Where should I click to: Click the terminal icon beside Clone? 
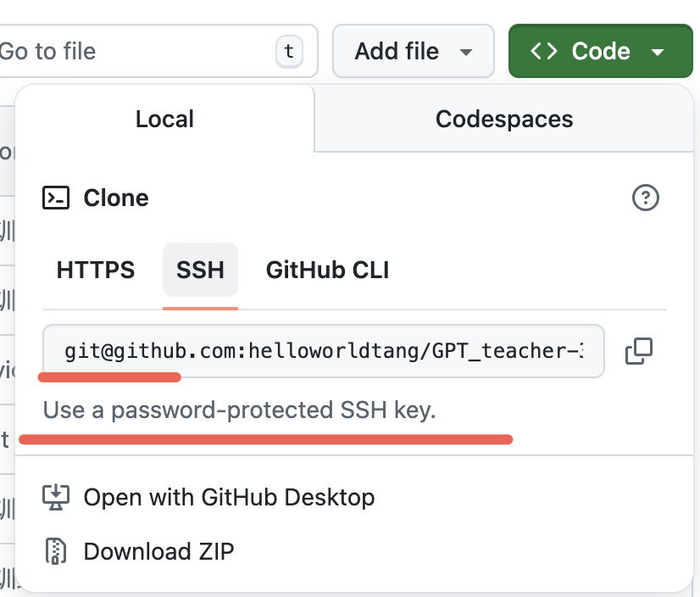coord(56,198)
